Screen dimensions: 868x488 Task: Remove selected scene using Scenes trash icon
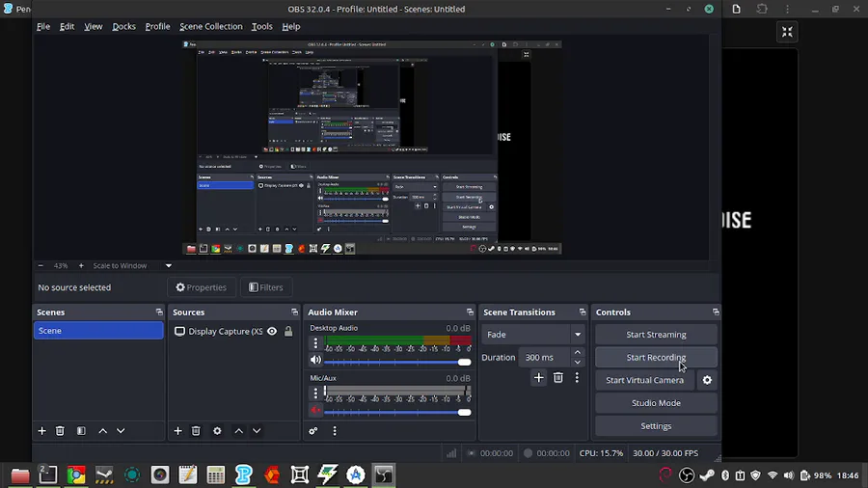60,430
